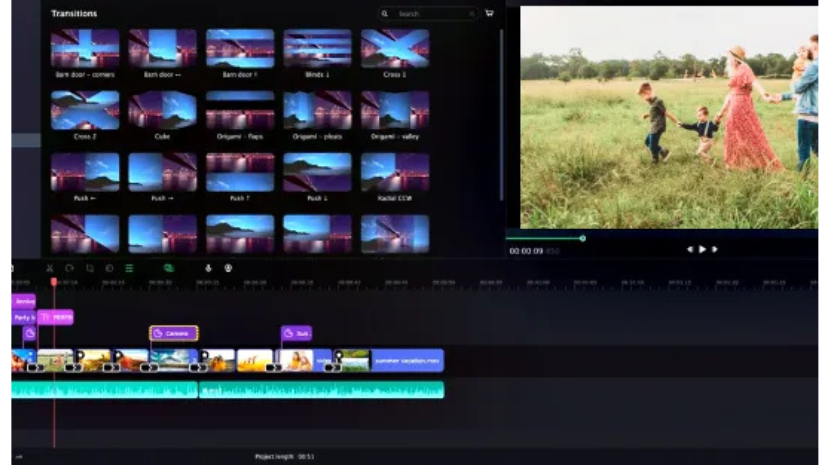
Task: Select the Cube transition thumbnail
Action: [162, 110]
